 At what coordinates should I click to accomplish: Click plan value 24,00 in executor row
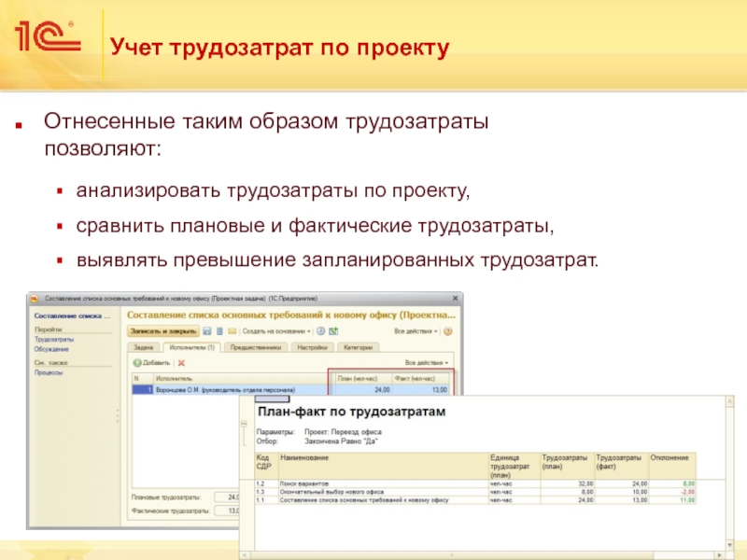click(x=382, y=390)
